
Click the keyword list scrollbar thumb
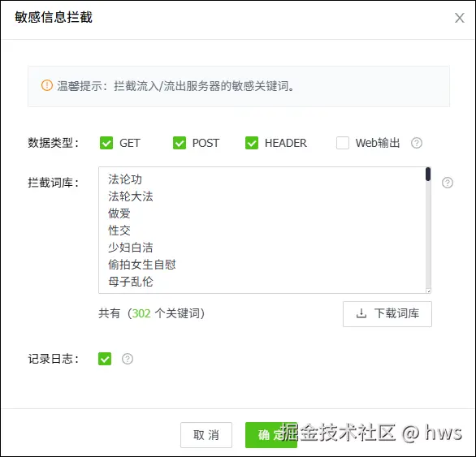[x=428, y=175]
